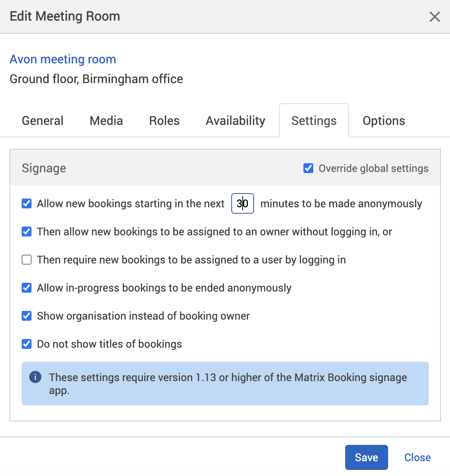This screenshot has height=476, width=450.
Task: Disable anonymous new bookings option
Action: [x=26, y=203]
